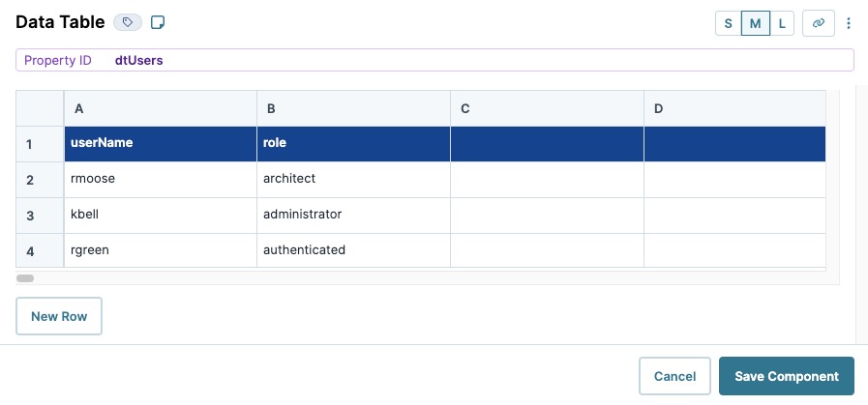Select column D header
This screenshot has width=868, height=405.
[x=734, y=109]
